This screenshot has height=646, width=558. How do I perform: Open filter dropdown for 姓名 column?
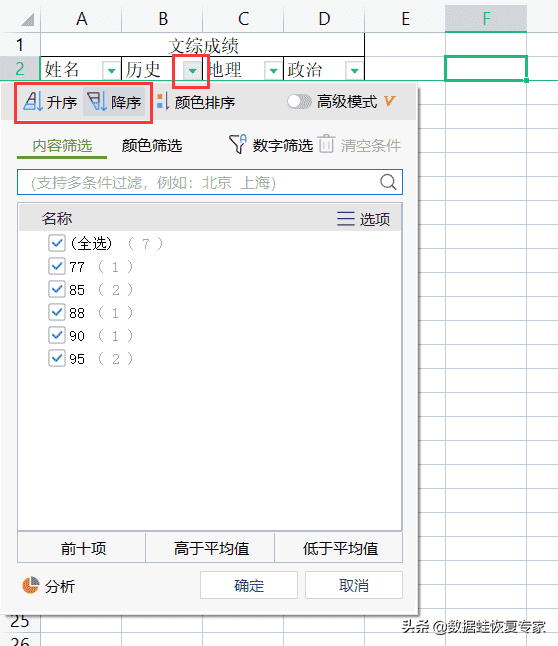pos(111,71)
